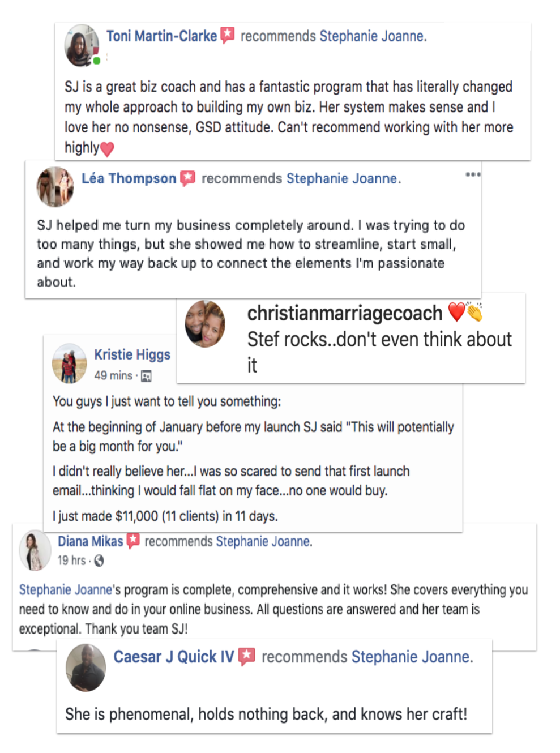The height and width of the screenshot is (753, 560).
Task: Click the 19 hrs timestamp on Diana's post
Action: coord(71,561)
